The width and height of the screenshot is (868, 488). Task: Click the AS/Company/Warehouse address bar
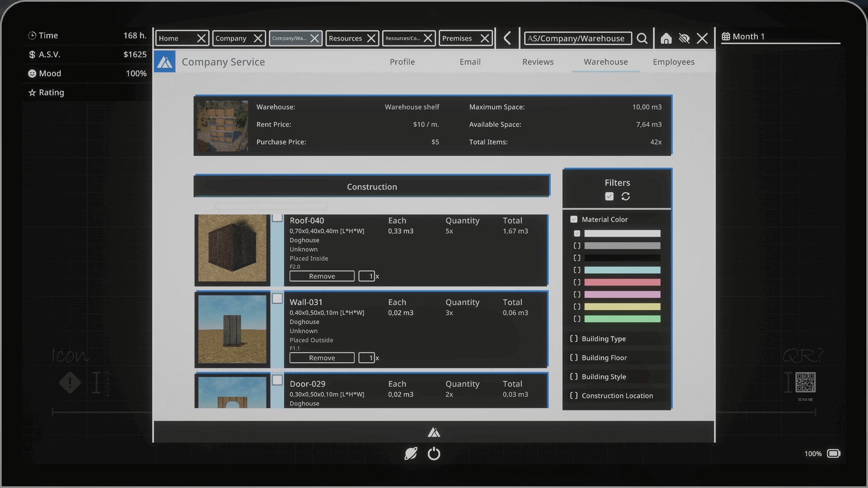coord(577,38)
